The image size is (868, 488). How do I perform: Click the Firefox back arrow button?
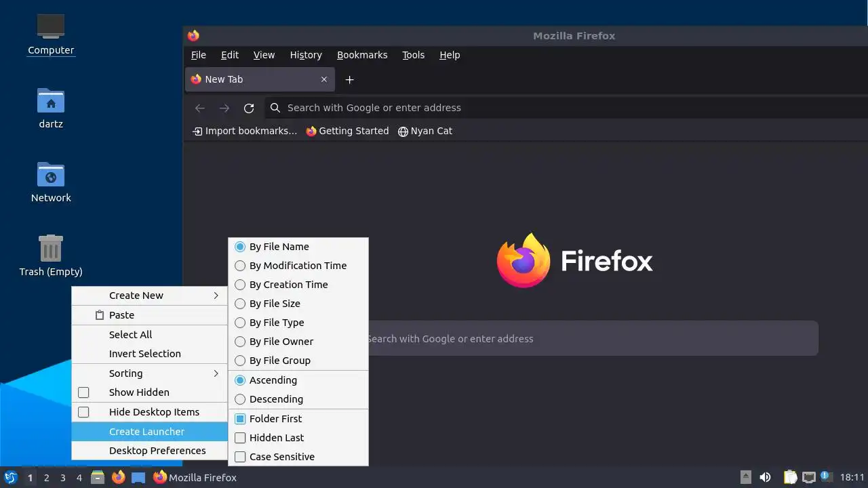199,108
